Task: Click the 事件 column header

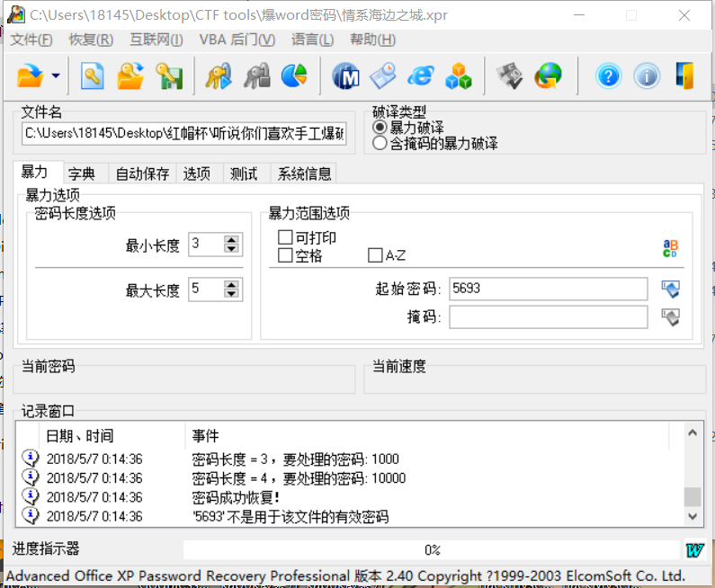Action: coord(427,436)
